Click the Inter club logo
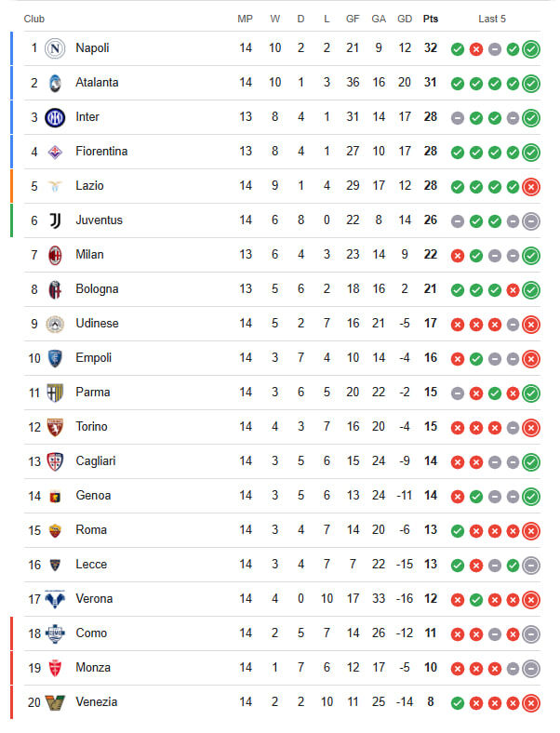 pyautogui.click(x=55, y=117)
